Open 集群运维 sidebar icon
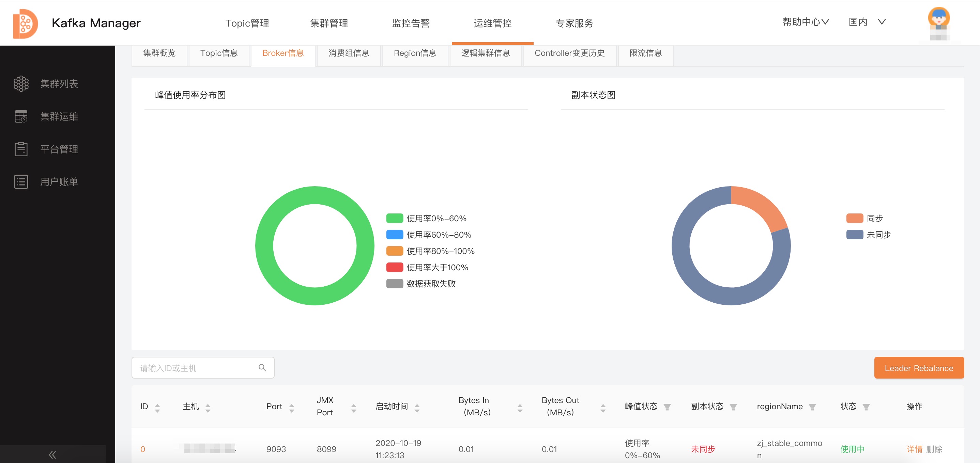Image resolution: width=980 pixels, height=463 pixels. 21,116
